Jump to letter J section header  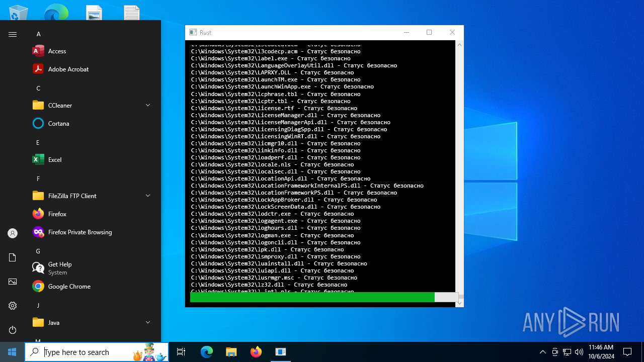(38, 306)
